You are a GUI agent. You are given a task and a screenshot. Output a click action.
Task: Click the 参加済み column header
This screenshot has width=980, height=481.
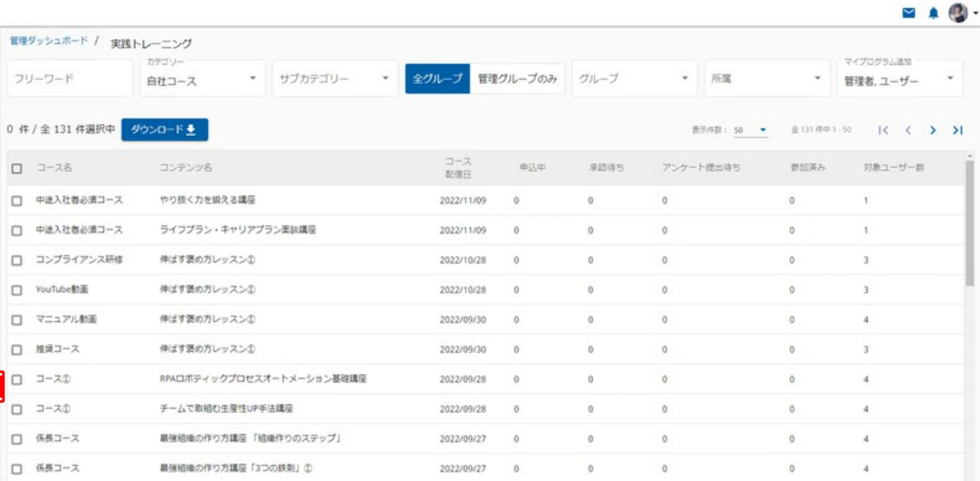click(x=808, y=168)
